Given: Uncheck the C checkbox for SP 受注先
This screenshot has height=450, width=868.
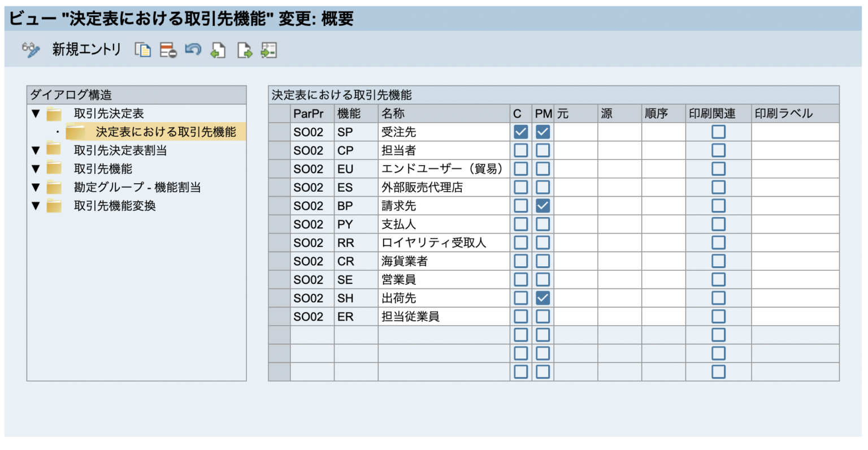Looking at the screenshot, I should [520, 131].
